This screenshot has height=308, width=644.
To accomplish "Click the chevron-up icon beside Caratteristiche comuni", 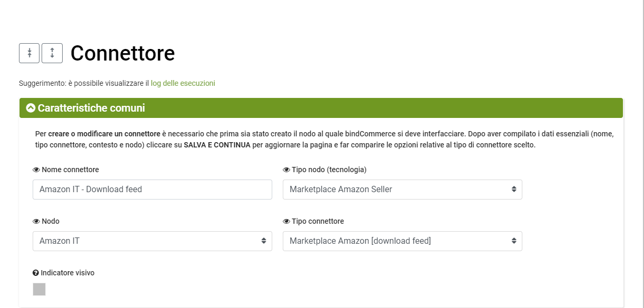I will pos(31,108).
